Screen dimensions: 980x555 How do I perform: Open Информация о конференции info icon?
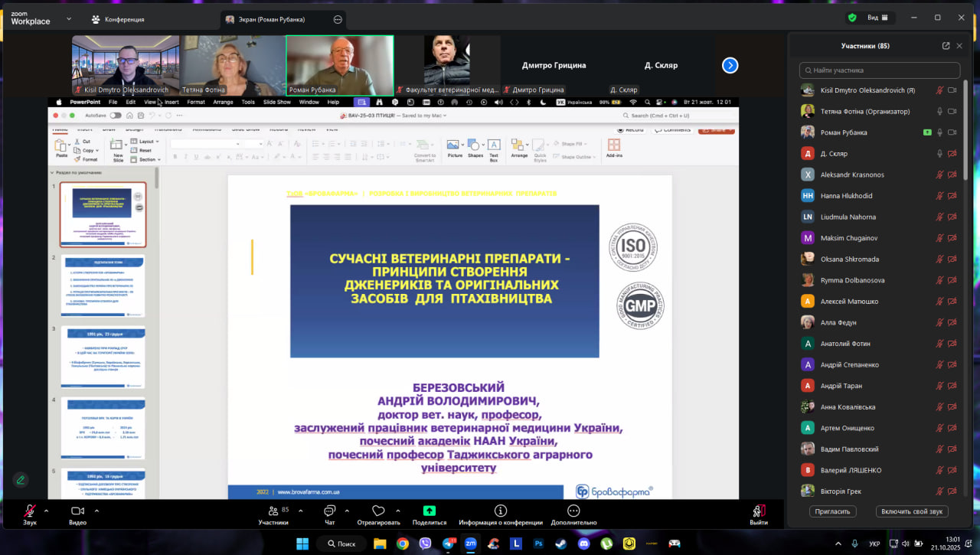point(500,511)
